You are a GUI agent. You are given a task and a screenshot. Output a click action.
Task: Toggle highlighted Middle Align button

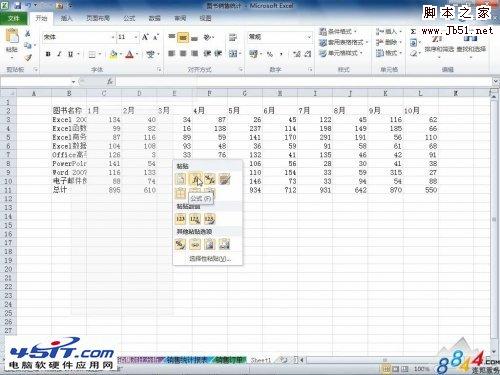pos(183,37)
